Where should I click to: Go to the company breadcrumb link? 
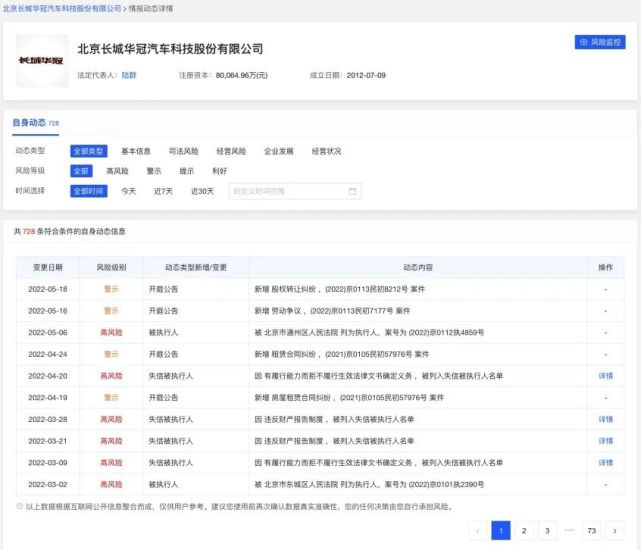(62, 8)
